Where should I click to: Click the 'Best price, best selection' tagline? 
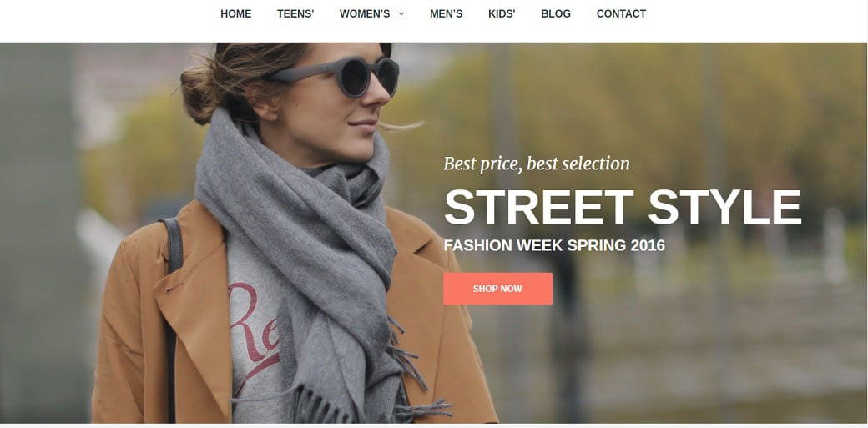click(537, 164)
